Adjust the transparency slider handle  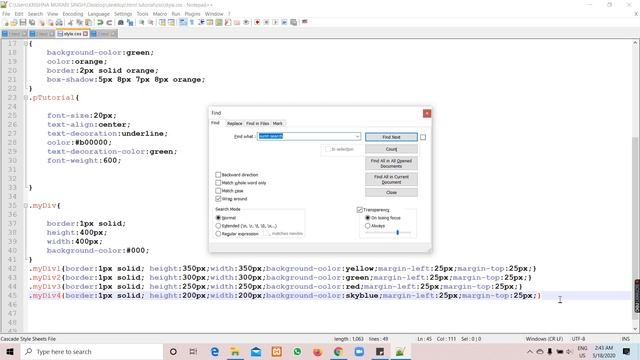(x=398, y=233)
